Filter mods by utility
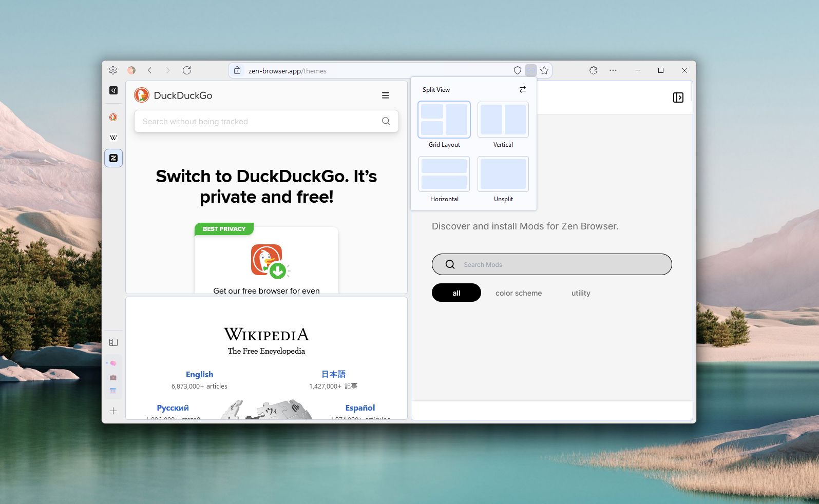Image resolution: width=819 pixels, height=504 pixels. [581, 293]
